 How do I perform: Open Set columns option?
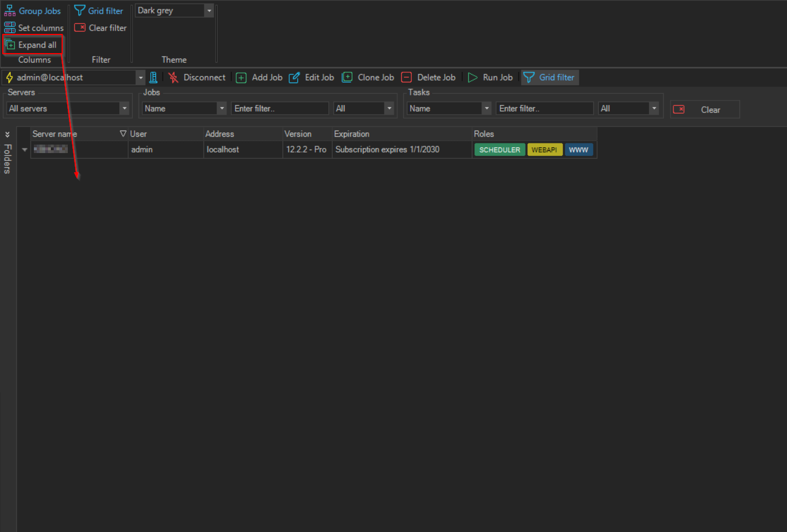click(34, 28)
